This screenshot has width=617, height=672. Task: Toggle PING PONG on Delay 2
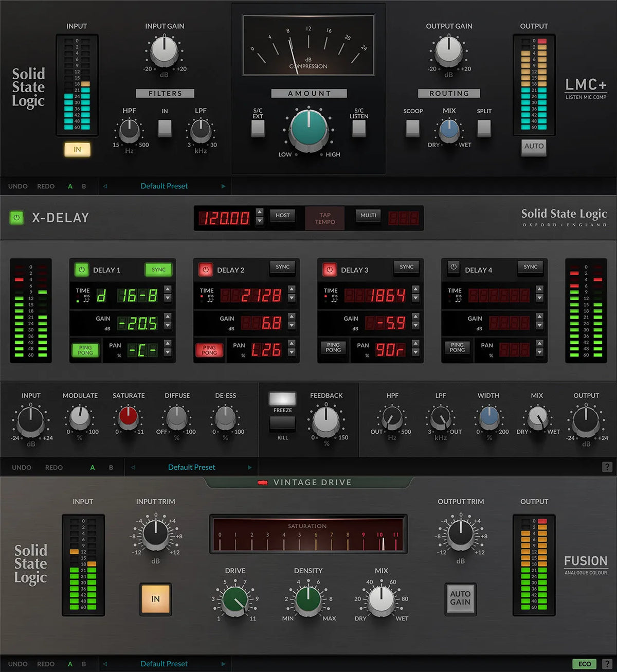coord(209,350)
